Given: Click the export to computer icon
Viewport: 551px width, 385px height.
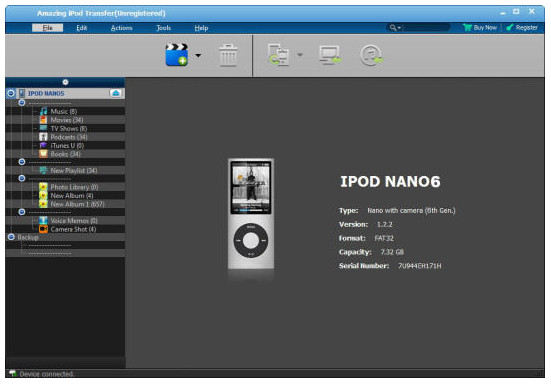Looking at the screenshot, I should (279, 55).
